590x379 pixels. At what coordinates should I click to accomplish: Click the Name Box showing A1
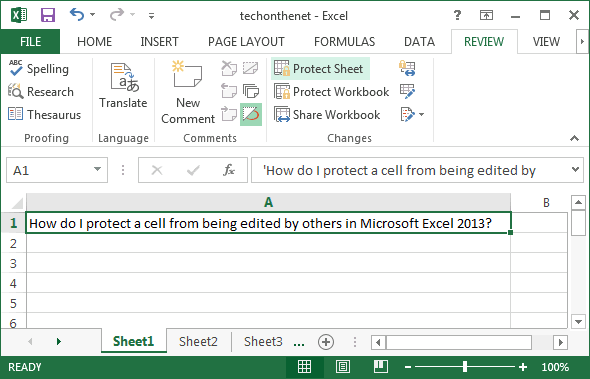pos(49,170)
